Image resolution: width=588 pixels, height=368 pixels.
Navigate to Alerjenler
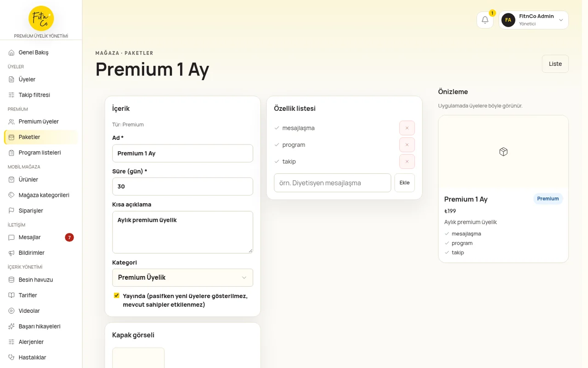tap(41, 342)
